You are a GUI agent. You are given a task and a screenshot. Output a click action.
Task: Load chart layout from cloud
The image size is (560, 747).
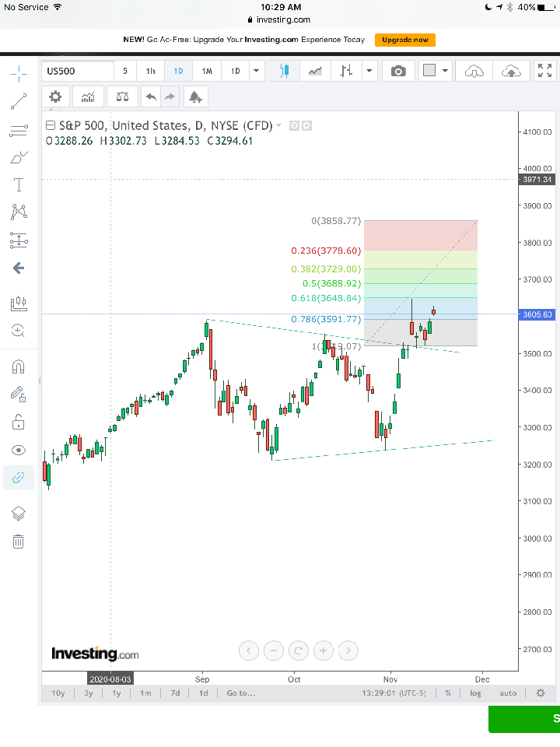pyautogui.click(x=474, y=71)
